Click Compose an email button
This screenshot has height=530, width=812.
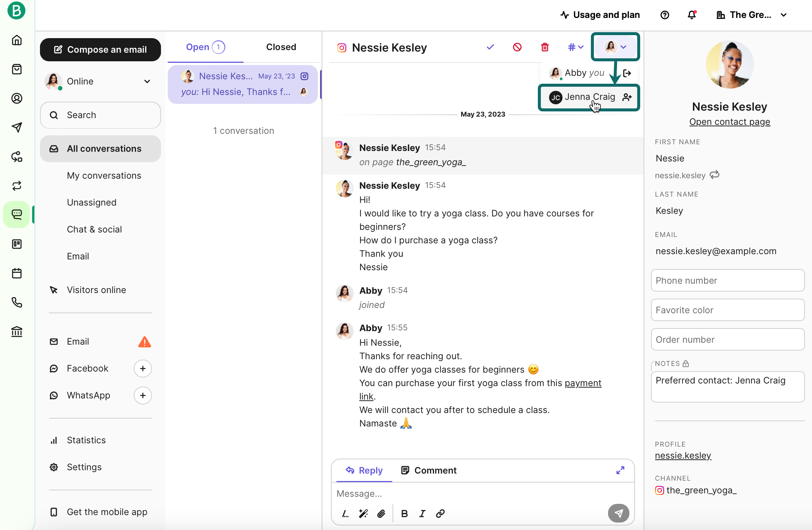(100, 50)
